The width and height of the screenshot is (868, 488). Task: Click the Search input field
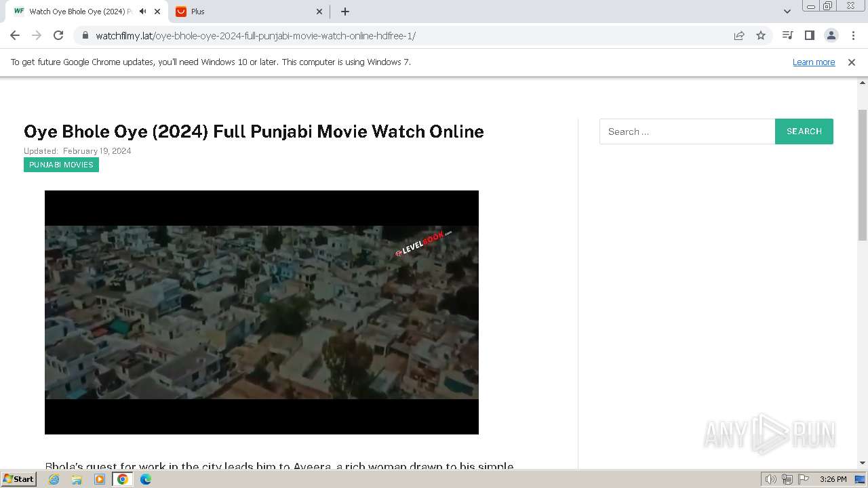tap(687, 131)
